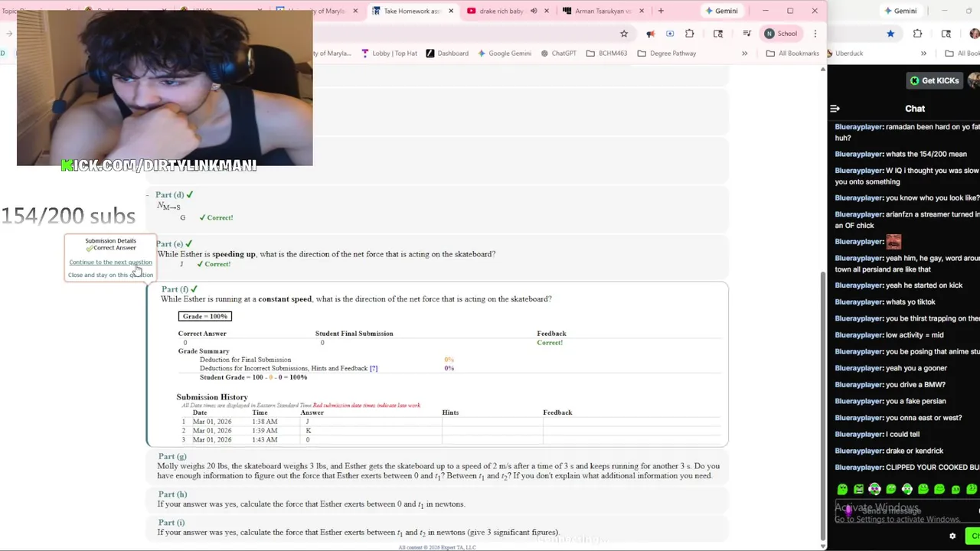Open the Degree Pathway bookmark folder
Viewport: 980px width, 551px height.
[x=667, y=54]
